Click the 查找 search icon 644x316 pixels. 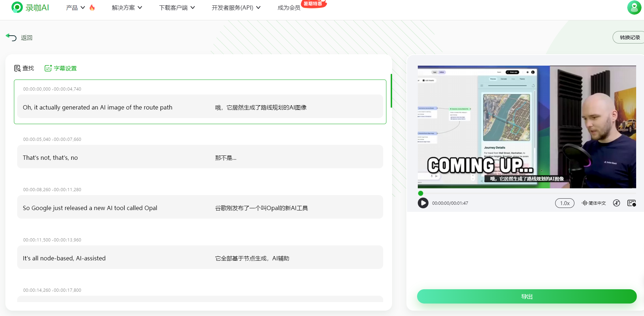pos(17,68)
